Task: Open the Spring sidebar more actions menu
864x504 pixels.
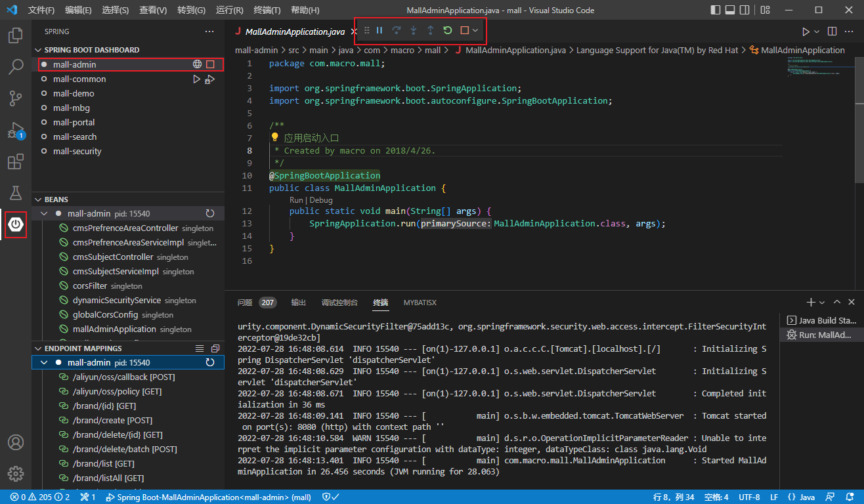Action: [209, 31]
